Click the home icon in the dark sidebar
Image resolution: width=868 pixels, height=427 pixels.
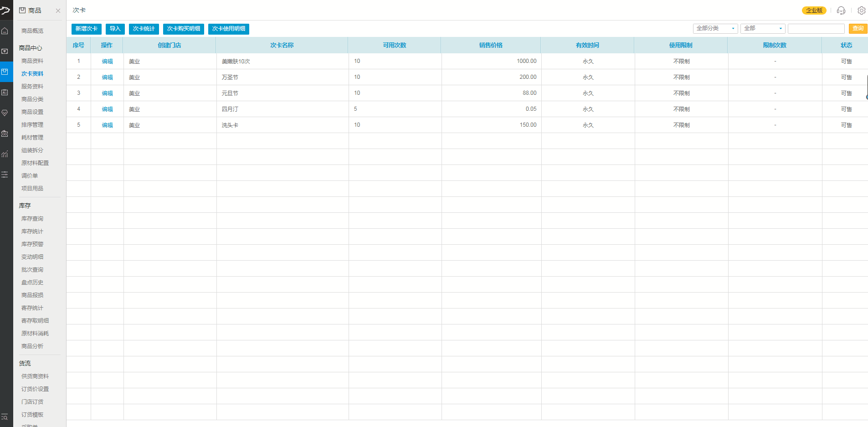5,31
